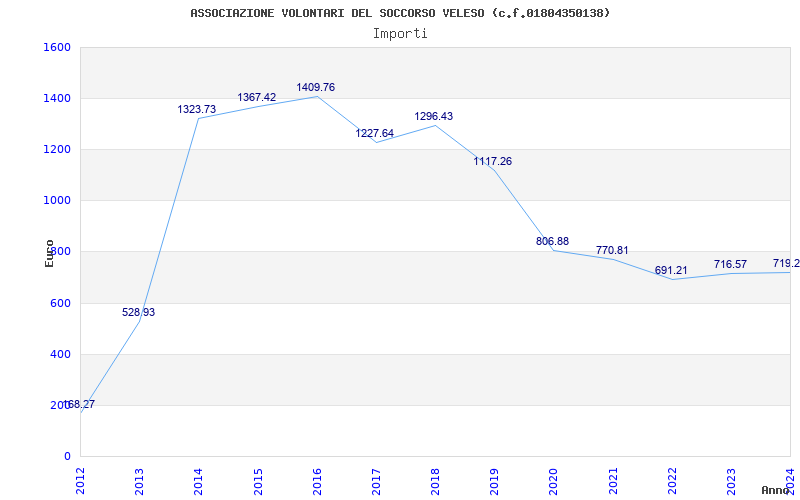Click the data label 1367.42
The height and width of the screenshot is (500, 800).
[257, 97]
